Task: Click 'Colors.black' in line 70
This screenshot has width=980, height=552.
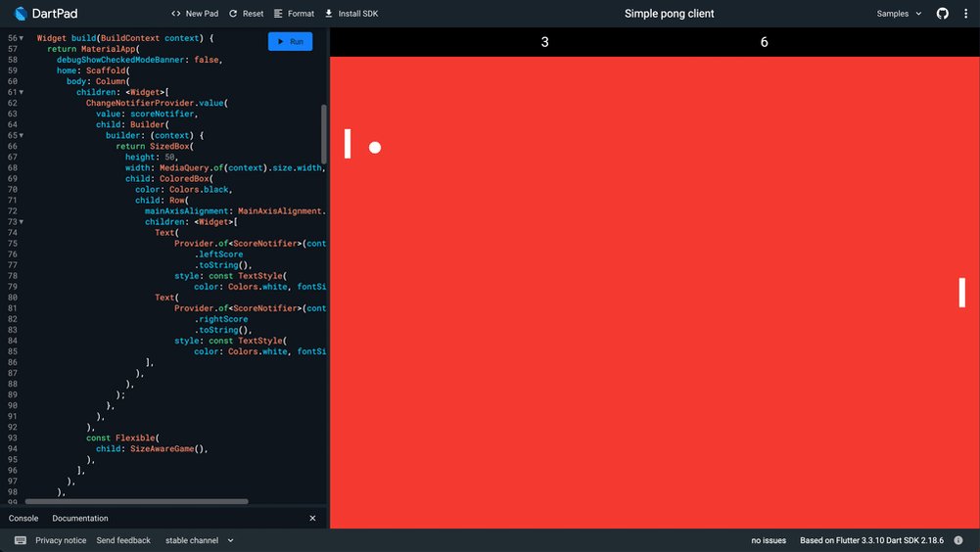Action: pos(199,190)
